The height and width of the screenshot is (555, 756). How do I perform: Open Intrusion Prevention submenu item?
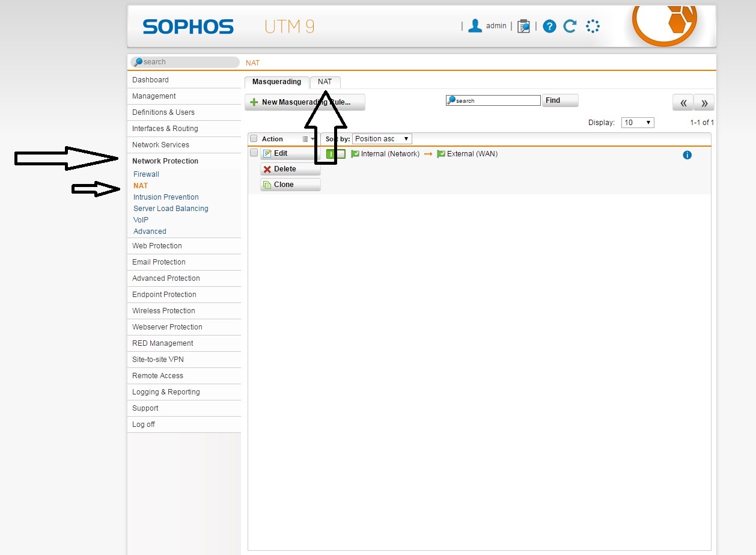[x=166, y=197]
